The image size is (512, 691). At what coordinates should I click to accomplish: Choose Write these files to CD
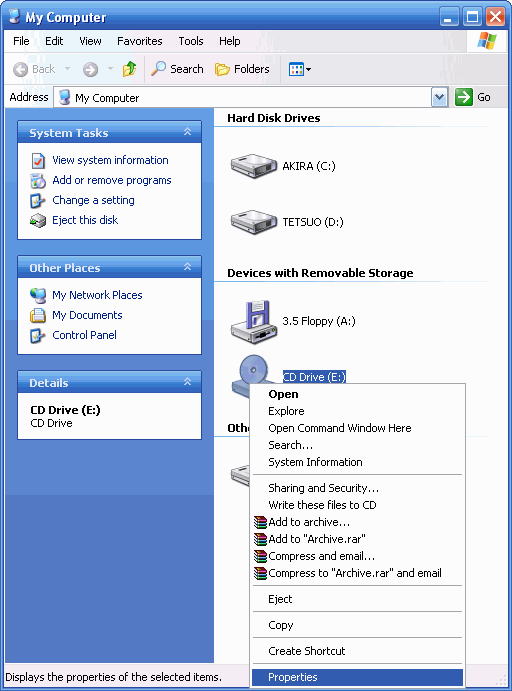coord(357,505)
